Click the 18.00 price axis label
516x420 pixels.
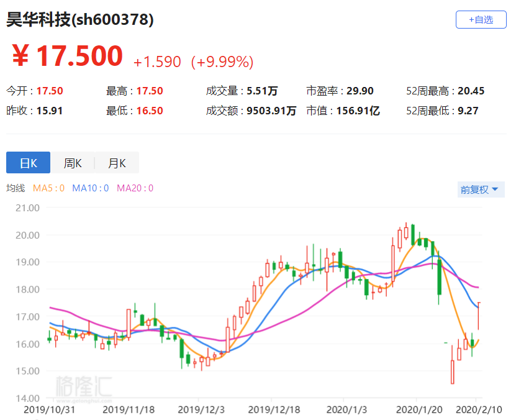[28, 290]
